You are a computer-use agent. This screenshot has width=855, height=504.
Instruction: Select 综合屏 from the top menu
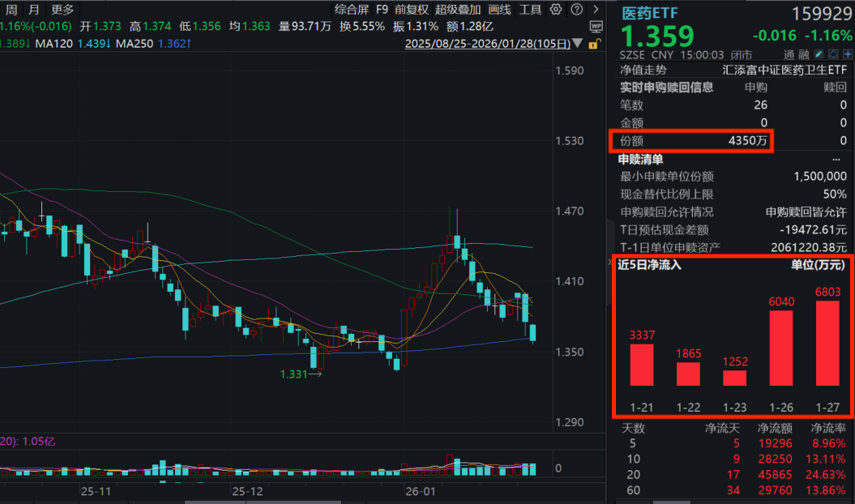pyautogui.click(x=353, y=10)
